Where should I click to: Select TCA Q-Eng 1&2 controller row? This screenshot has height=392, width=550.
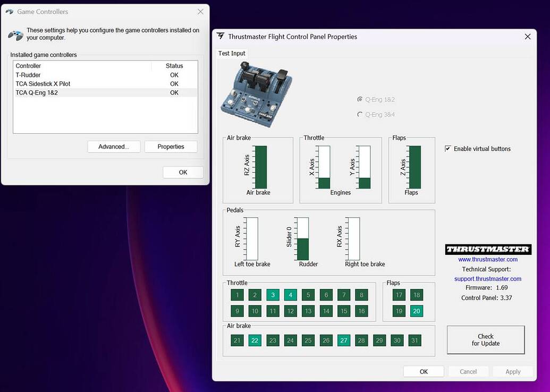click(x=105, y=92)
